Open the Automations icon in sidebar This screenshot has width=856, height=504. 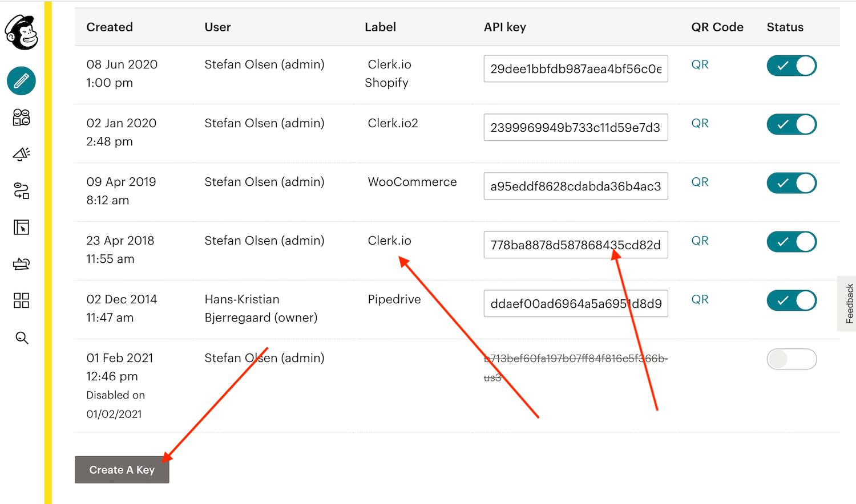(22, 190)
